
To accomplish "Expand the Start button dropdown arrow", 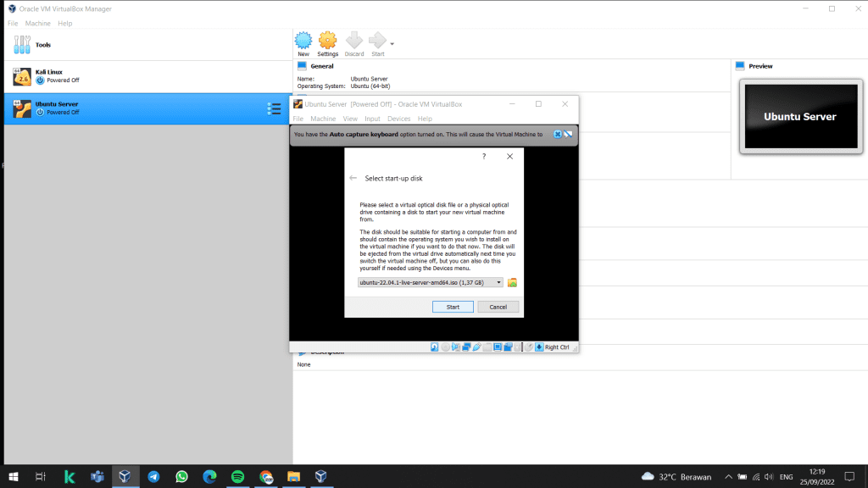I will pos(392,43).
